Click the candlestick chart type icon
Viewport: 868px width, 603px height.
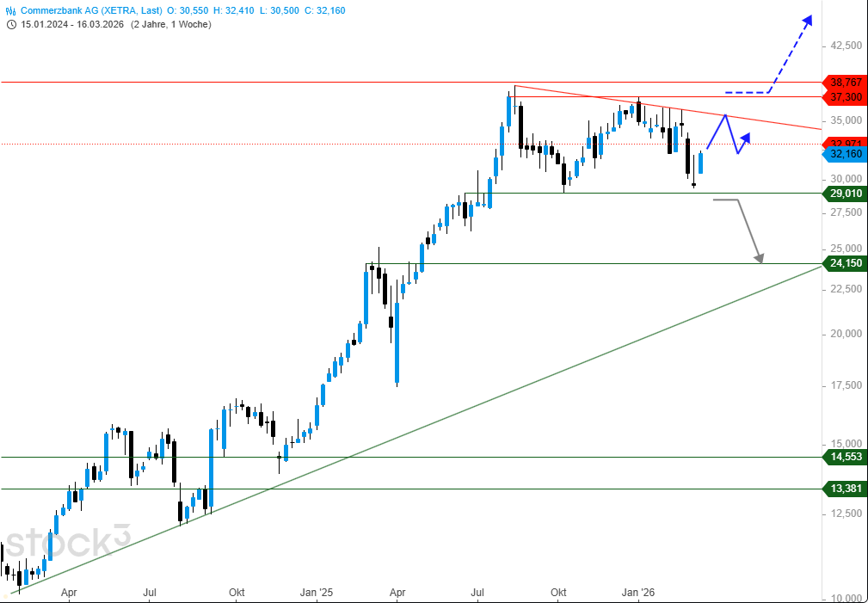(x=11, y=9)
